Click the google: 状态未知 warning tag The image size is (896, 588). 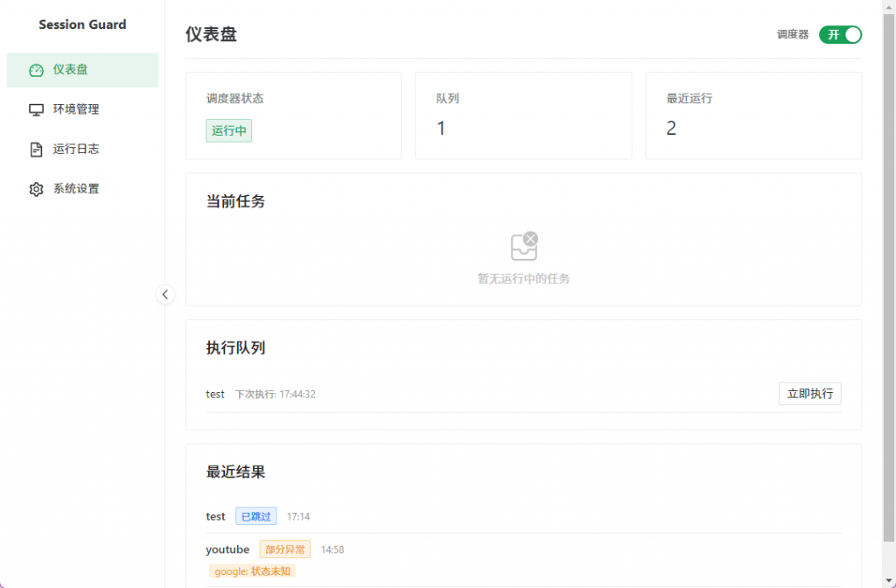pos(252,571)
